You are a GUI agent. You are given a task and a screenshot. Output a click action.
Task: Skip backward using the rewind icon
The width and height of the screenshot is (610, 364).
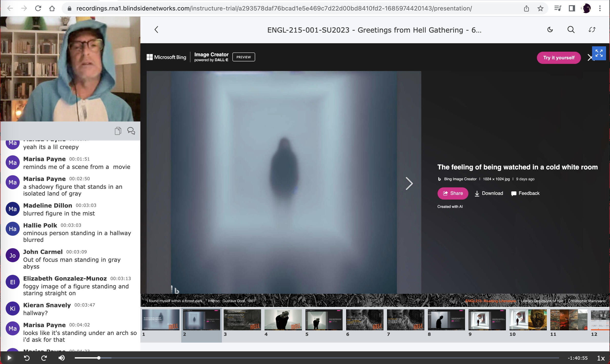27,358
